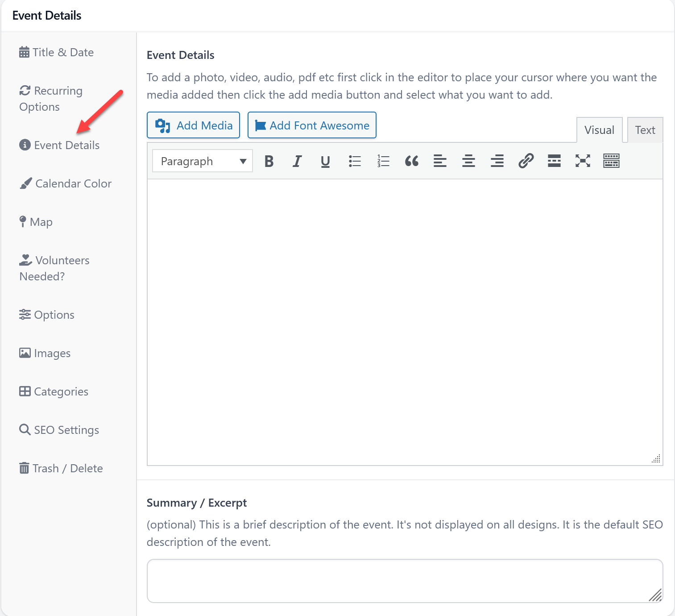Toggle bold formatting in editor toolbar
The height and width of the screenshot is (616, 675).
269,161
